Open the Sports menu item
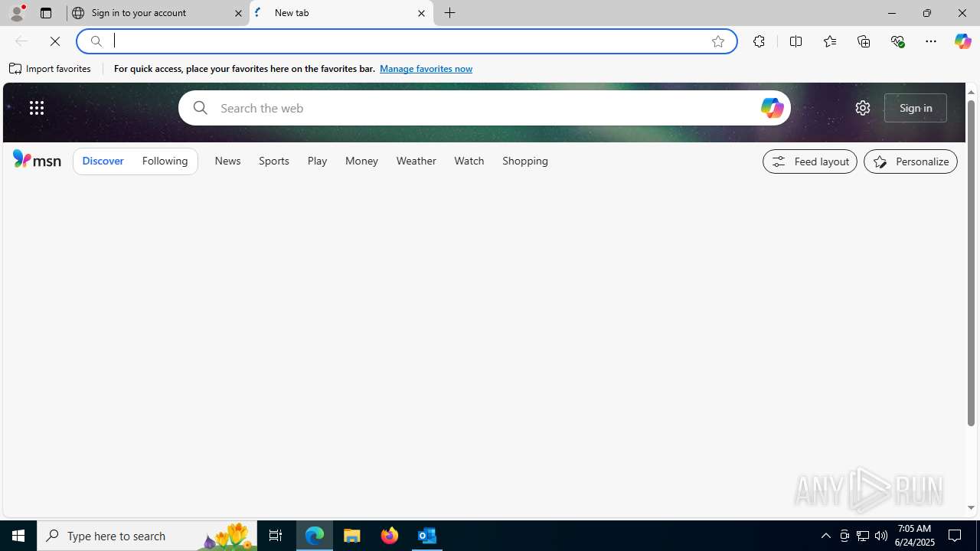980x551 pixels. coord(274,161)
